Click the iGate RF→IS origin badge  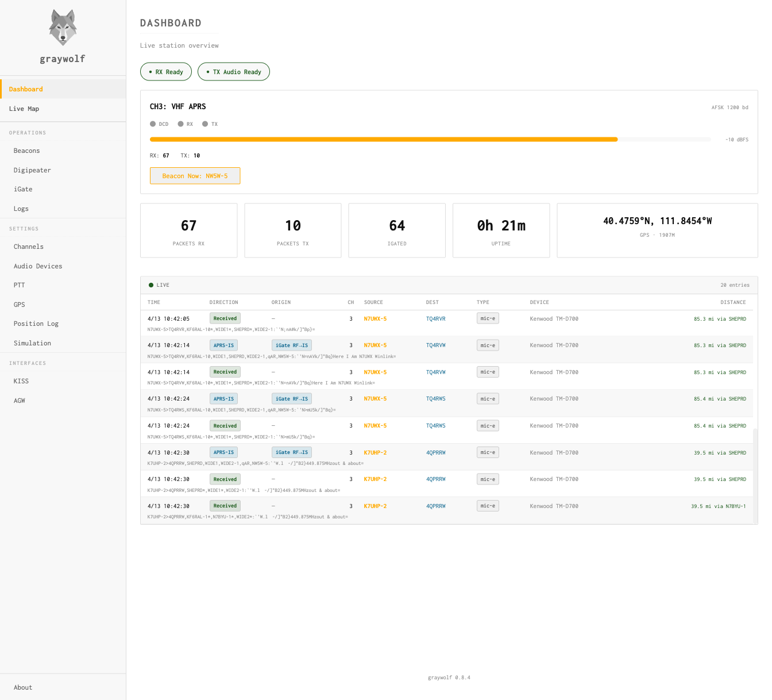(x=291, y=345)
